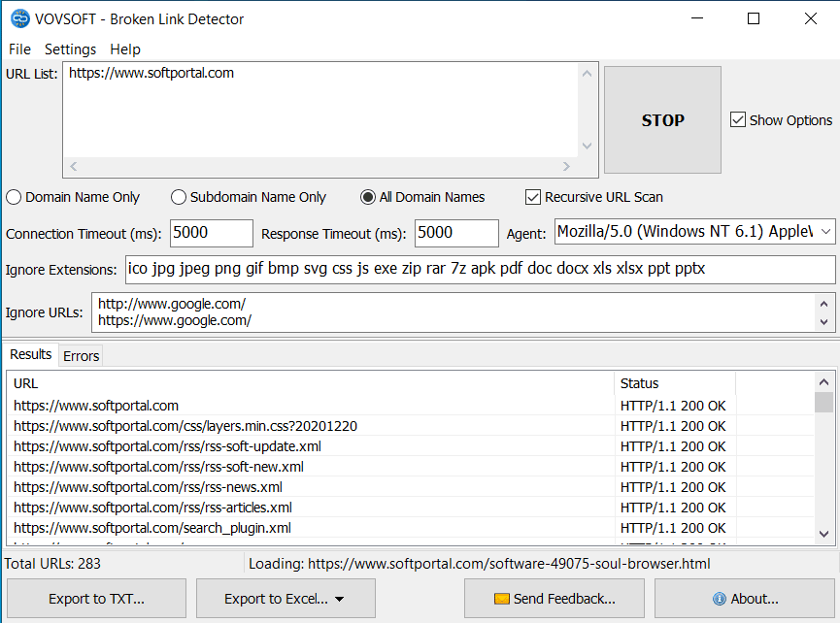Screen dimensions: 840x623
Task: Click the VOVSOFT app icon in title bar
Action: [20, 18]
